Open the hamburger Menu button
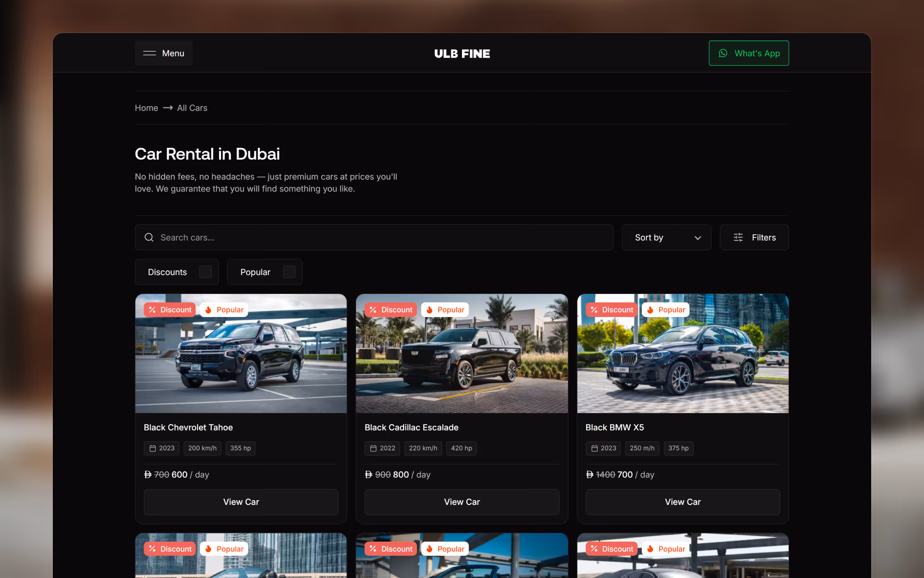The image size is (924, 578). (163, 53)
